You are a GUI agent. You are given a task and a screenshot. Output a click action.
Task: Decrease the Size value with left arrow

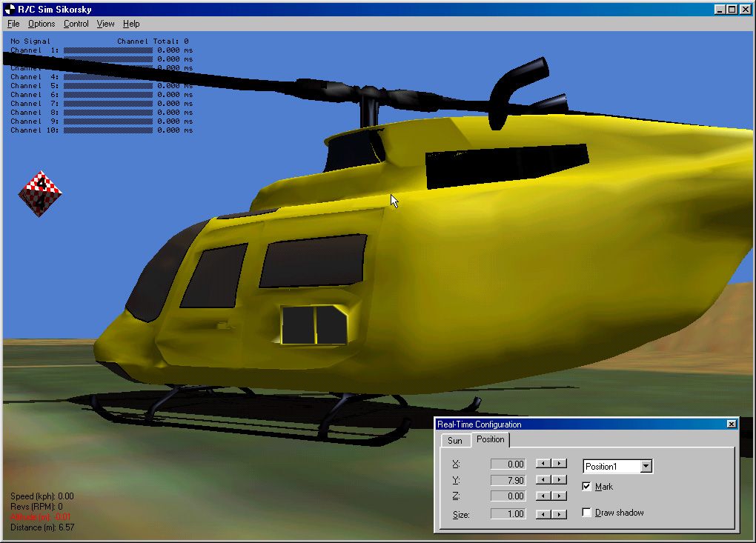tap(543, 513)
